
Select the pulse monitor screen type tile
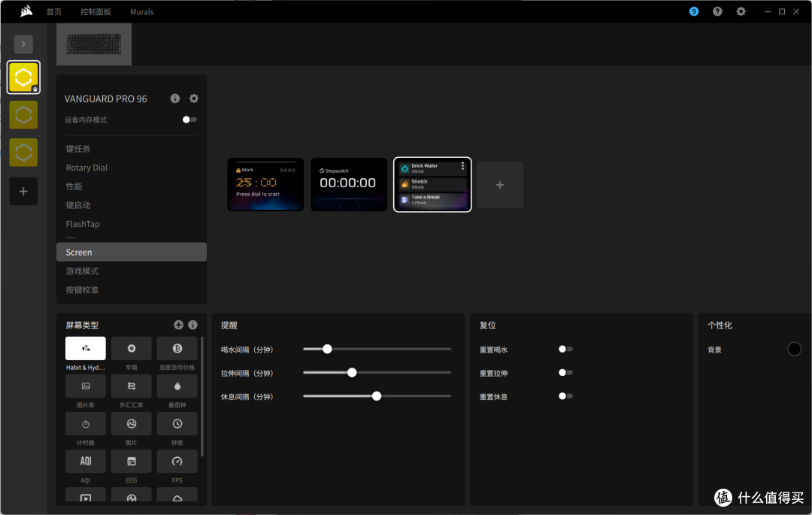point(132,495)
